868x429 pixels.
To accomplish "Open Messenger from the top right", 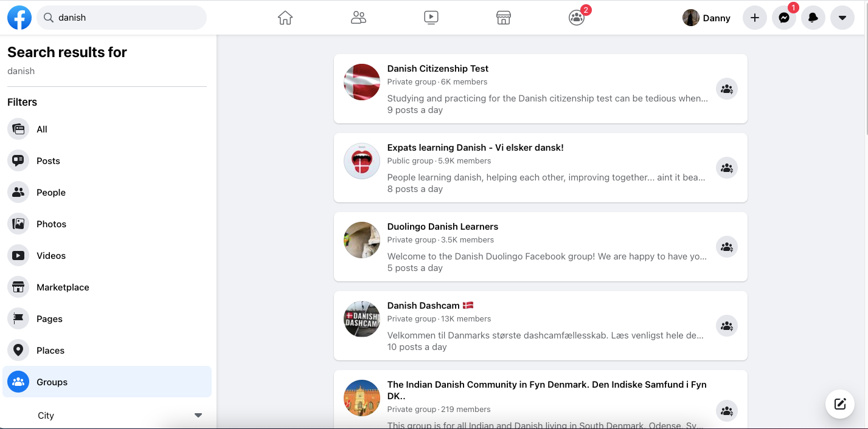I will [x=783, y=18].
